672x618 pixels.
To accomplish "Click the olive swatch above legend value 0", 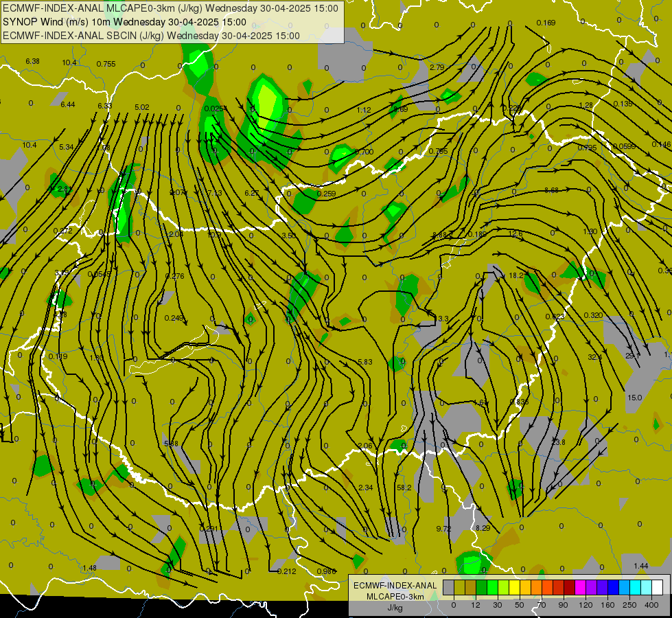I will click(459, 587).
